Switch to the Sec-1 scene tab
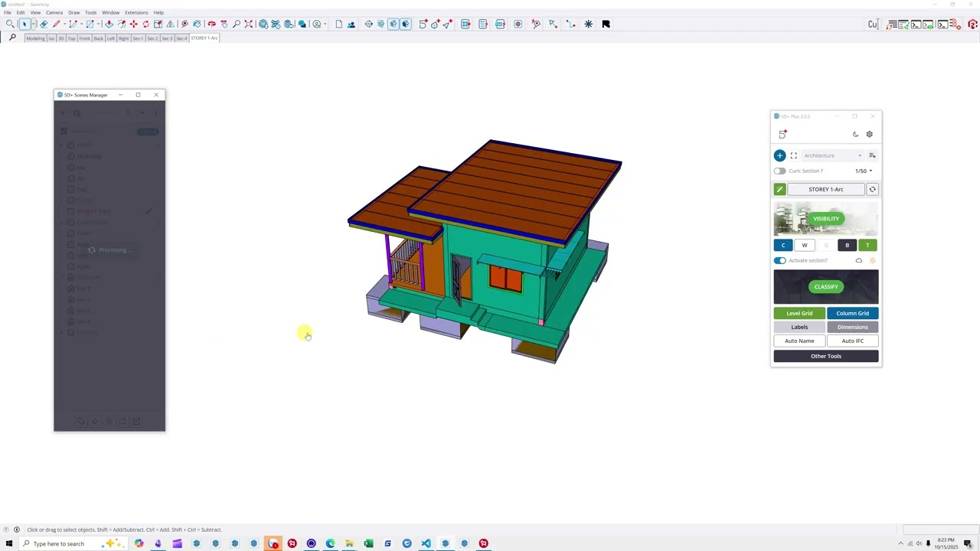 point(138,38)
